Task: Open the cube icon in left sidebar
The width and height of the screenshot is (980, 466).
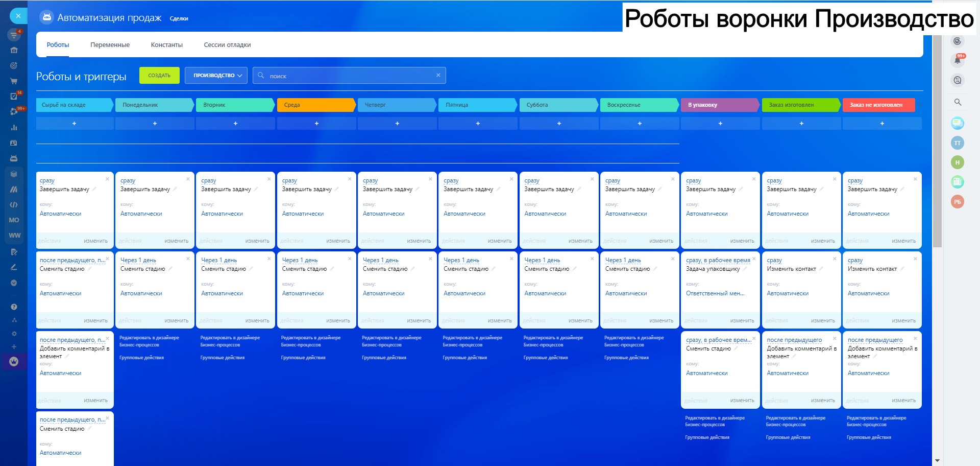Action: pos(14,174)
